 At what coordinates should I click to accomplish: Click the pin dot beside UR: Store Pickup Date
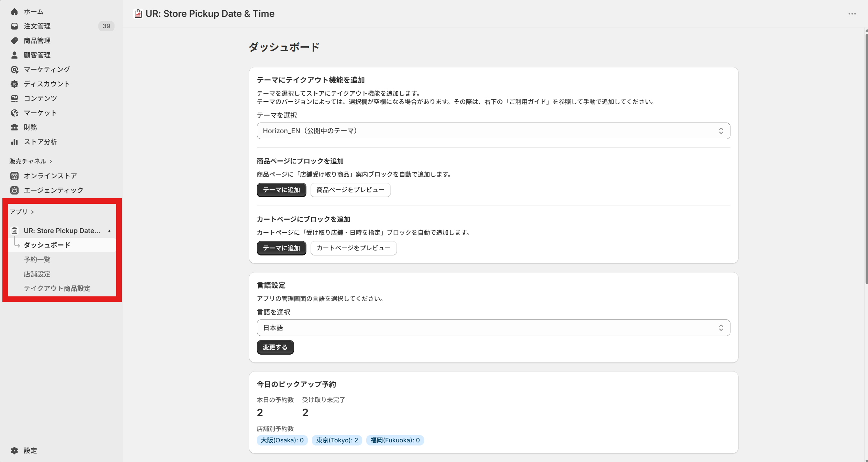pos(109,231)
